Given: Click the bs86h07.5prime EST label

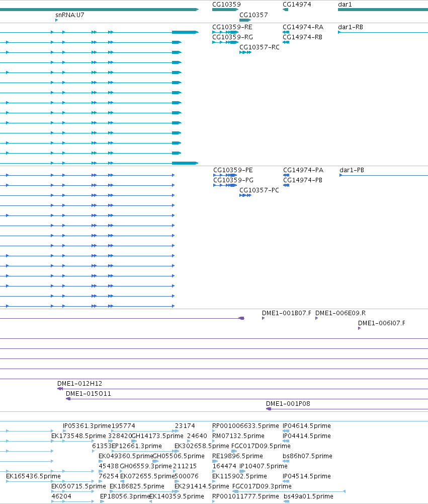Looking at the screenshot, I should click(x=307, y=456).
